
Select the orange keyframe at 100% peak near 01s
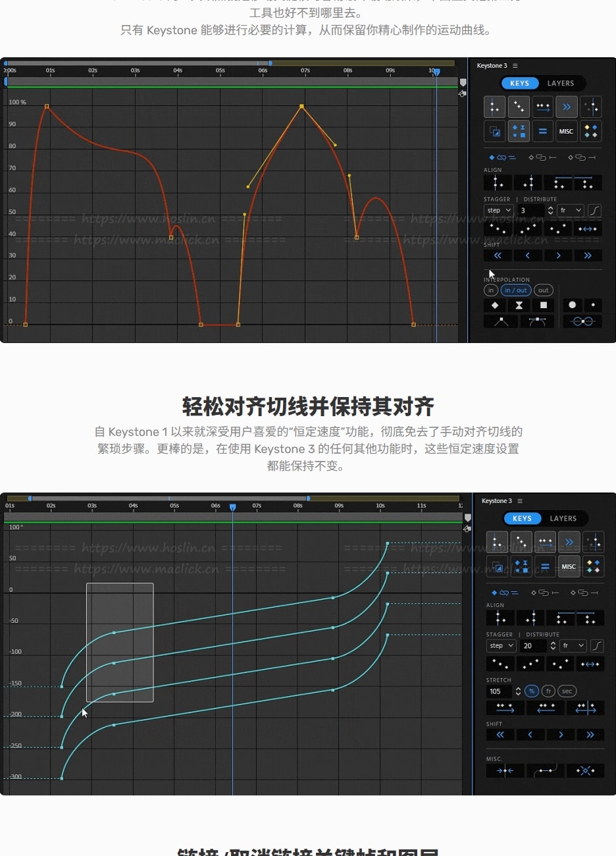[47, 106]
